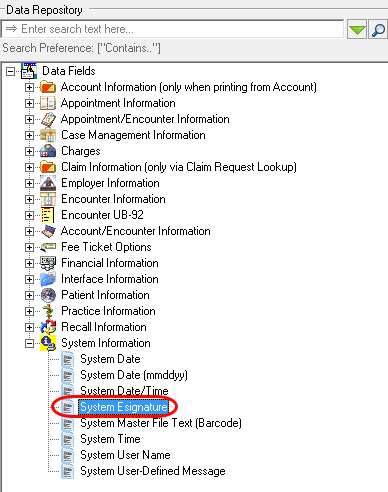This screenshot has height=492, width=388.
Task: Click the search text input field
Action: pos(173,29)
